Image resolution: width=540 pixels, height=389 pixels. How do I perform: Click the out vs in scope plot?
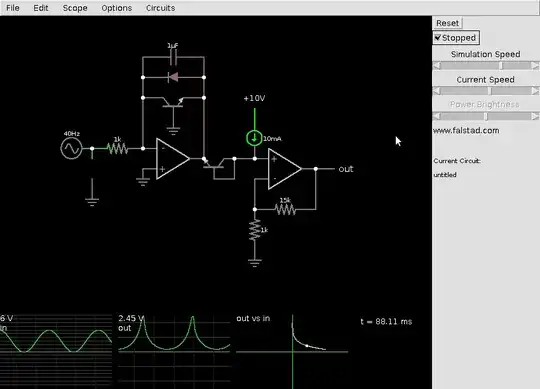point(292,351)
